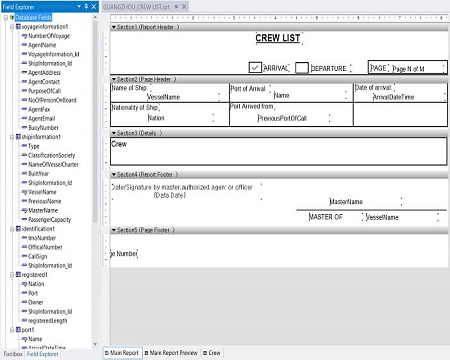Click the Crew subreport tab icon
450x360 pixels.
tap(205, 353)
